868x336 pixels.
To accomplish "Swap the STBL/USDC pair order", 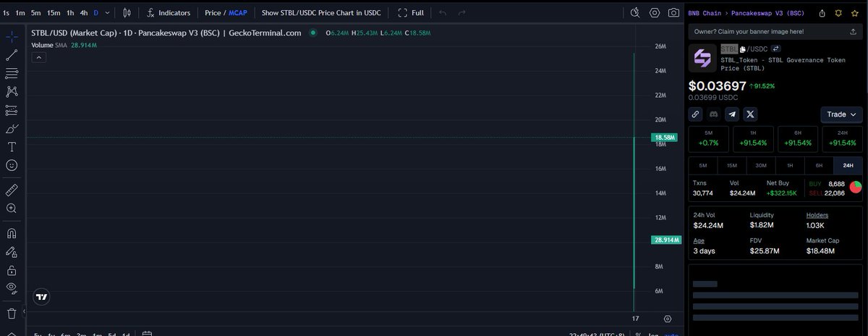I will click(x=775, y=49).
